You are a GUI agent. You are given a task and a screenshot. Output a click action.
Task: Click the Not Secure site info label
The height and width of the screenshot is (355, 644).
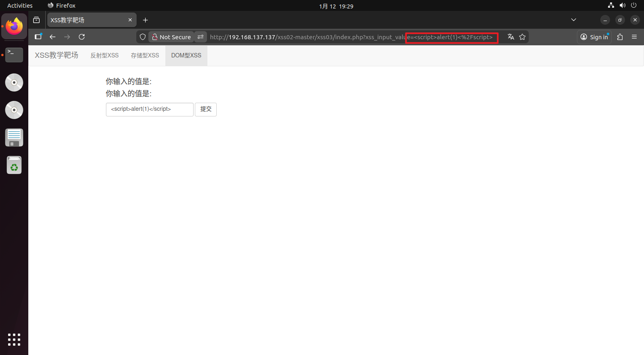coord(171,37)
